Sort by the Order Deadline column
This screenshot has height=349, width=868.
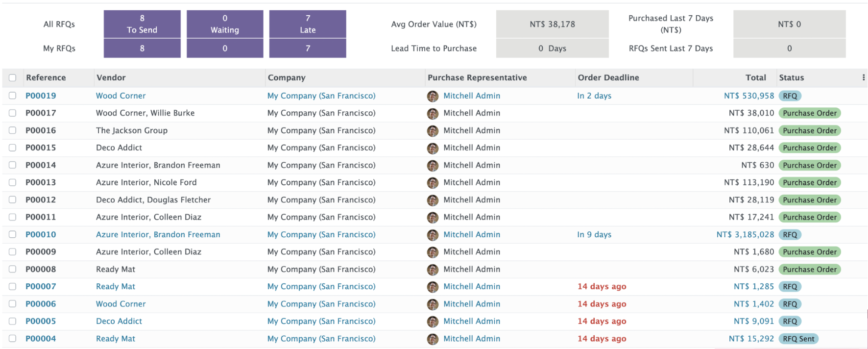point(608,77)
